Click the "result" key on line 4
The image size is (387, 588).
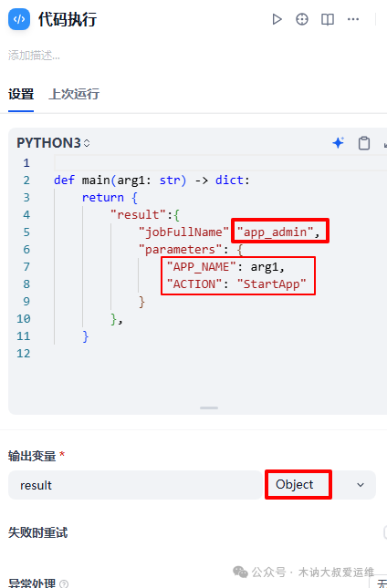tap(138, 214)
